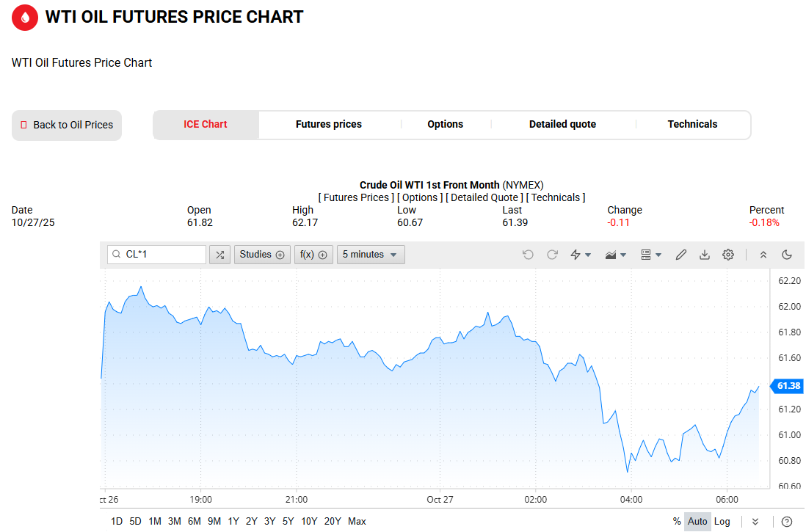The width and height of the screenshot is (806, 532).
Task: Download the chart with the download icon
Action: pos(705,255)
